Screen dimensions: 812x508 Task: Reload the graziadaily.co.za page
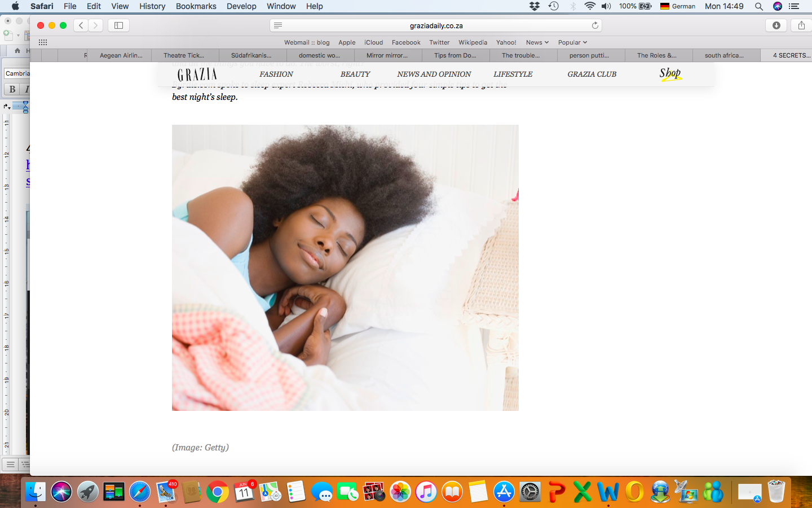(595, 25)
